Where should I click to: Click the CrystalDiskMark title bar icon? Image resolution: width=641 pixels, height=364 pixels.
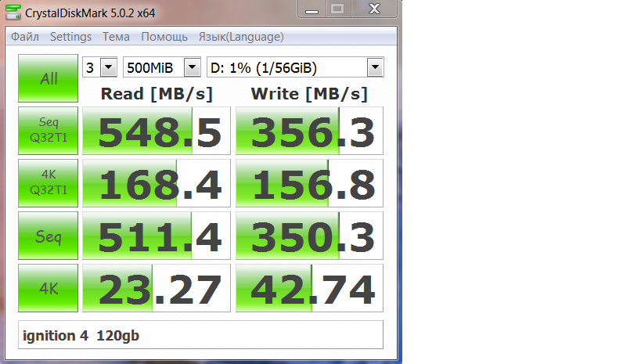tap(13, 13)
